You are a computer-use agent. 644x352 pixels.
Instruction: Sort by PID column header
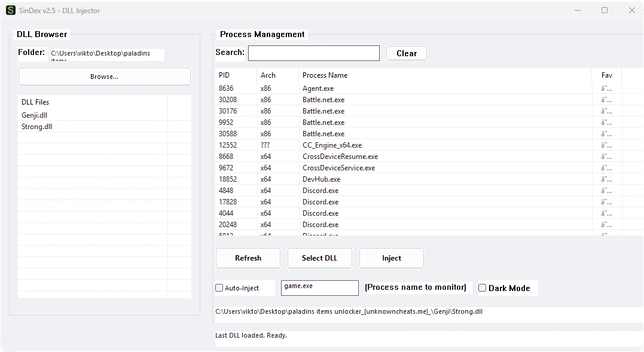236,75
